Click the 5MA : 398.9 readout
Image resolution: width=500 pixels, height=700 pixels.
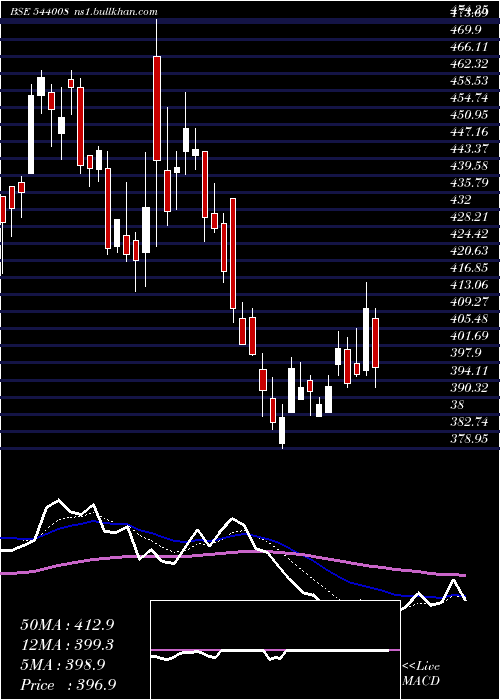click(63, 664)
